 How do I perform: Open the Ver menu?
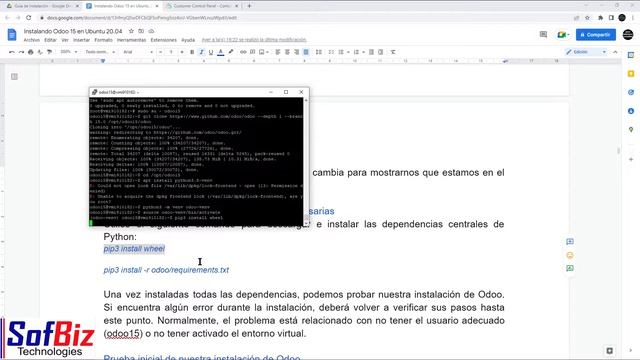tap(65, 40)
